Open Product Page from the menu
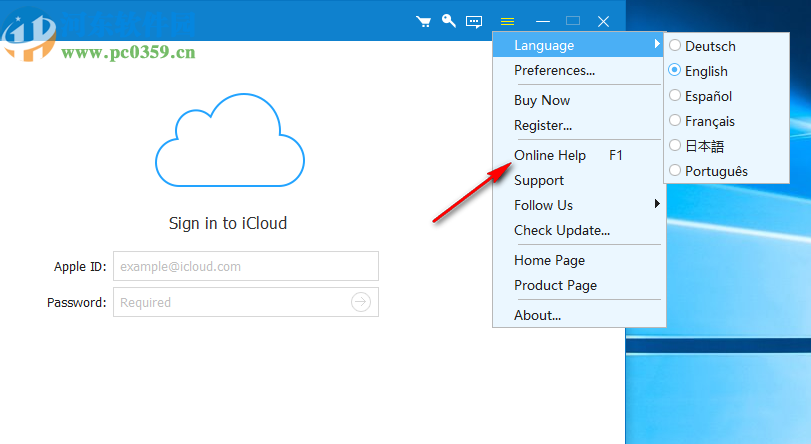This screenshot has height=444, width=811. click(555, 285)
